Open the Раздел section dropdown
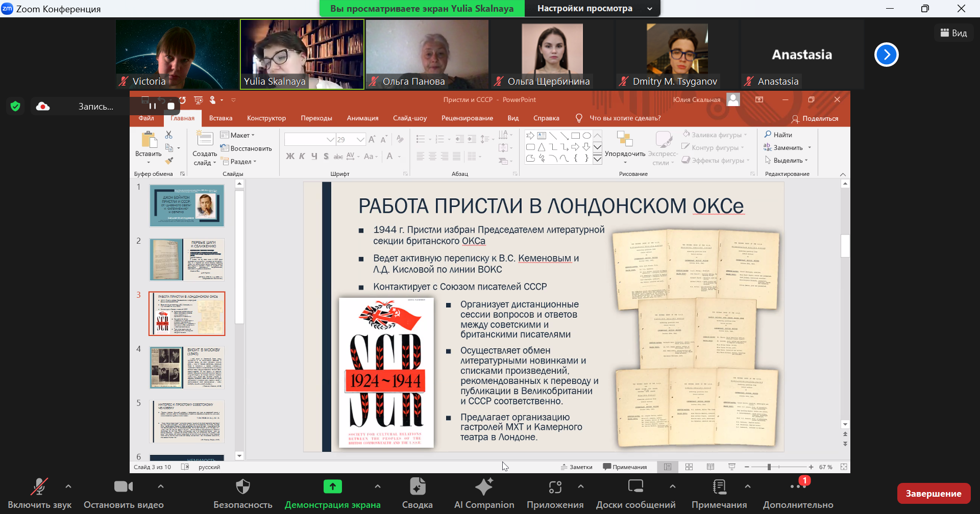980x514 pixels. pyautogui.click(x=238, y=162)
